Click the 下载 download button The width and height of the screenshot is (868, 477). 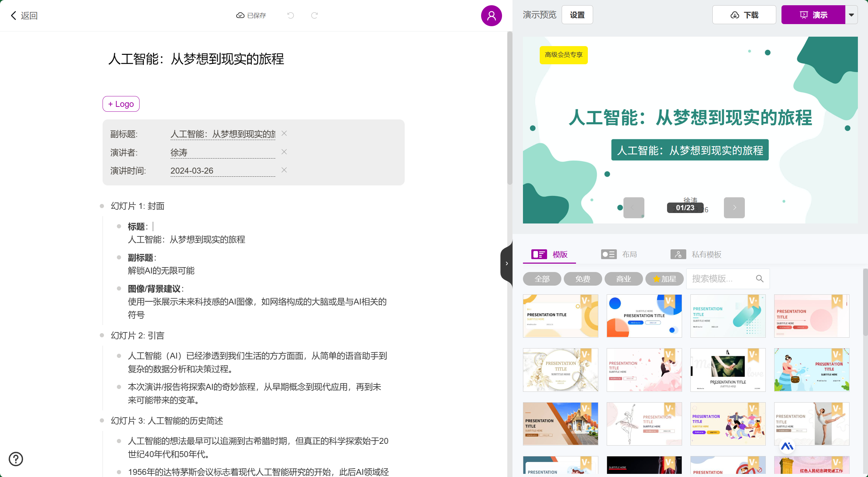(x=744, y=15)
